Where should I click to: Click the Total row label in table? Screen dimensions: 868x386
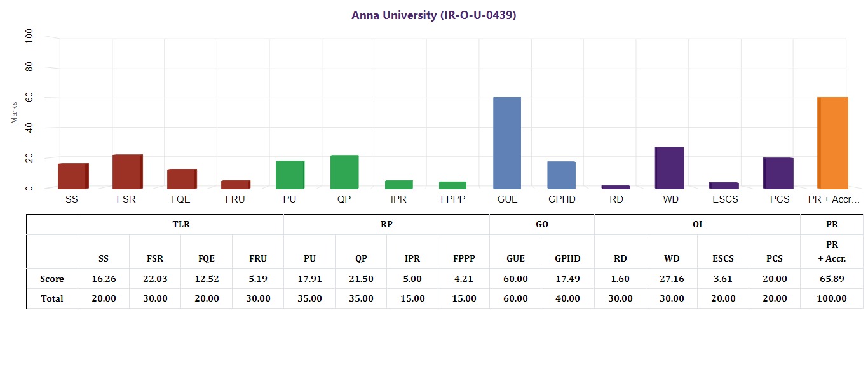52,298
